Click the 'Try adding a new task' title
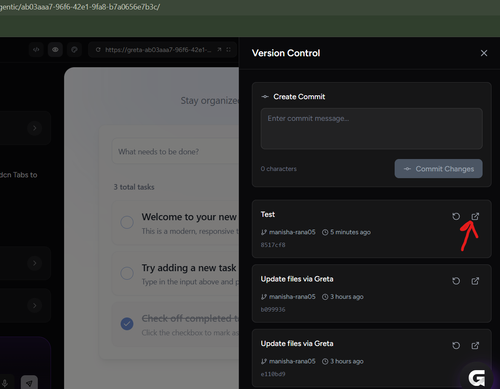Viewport: 500px width, 389px height. (189, 268)
